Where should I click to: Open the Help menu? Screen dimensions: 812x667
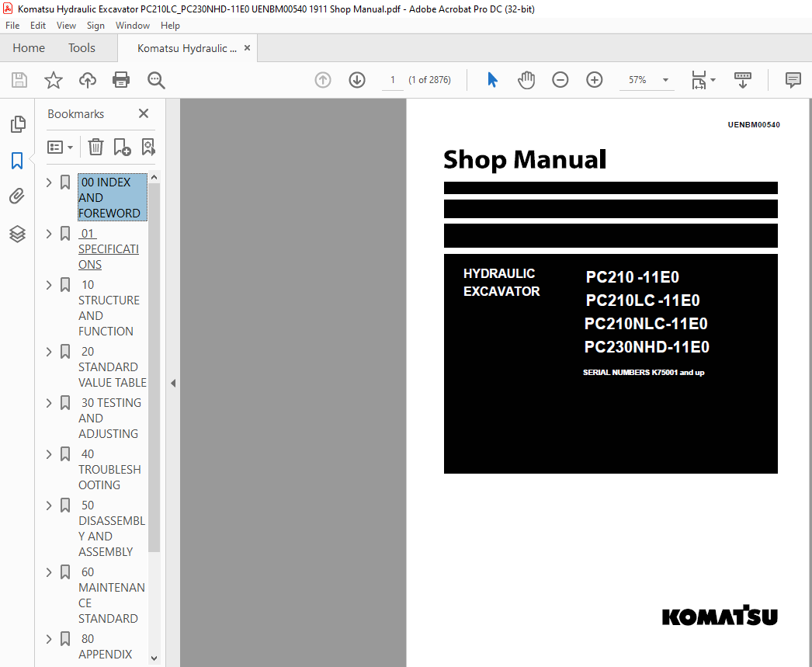pos(170,26)
